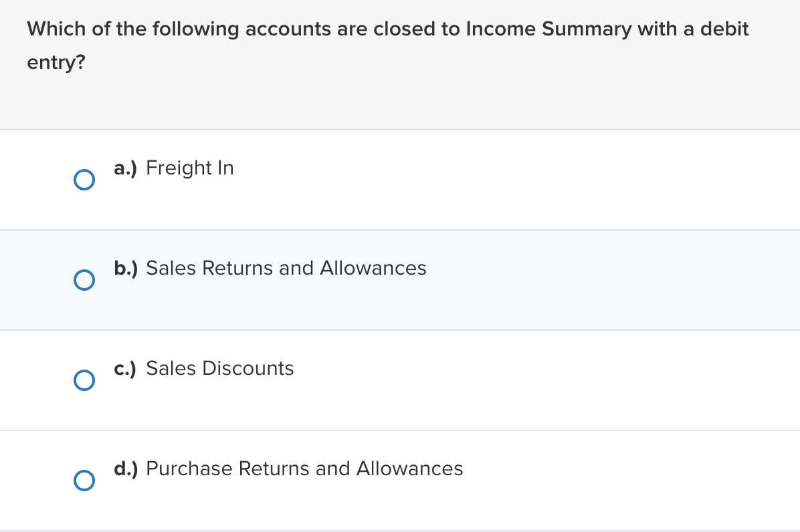Mark the Sales Discounts radio button
The height and width of the screenshot is (532, 800).
84,380
